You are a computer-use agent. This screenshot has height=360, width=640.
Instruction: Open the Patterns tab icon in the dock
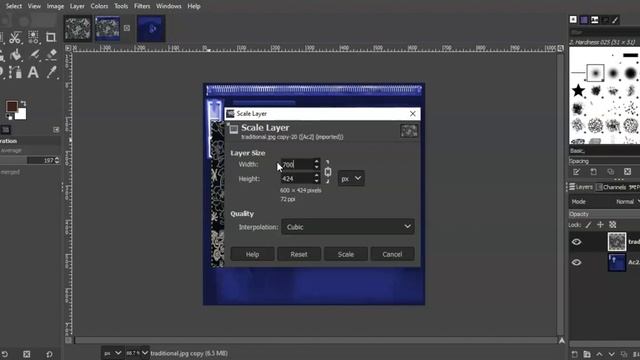pos(584,20)
